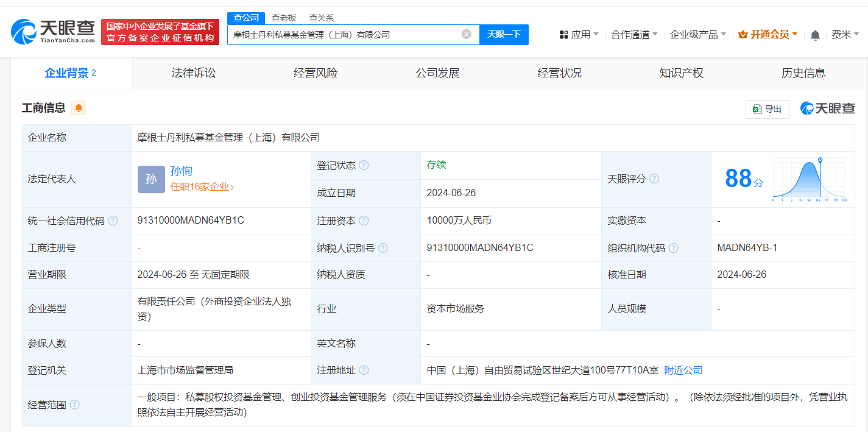The height and width of the screenshot is (432, 868).
Task: Switch to the 知识产权 tab
Action: 681,73
